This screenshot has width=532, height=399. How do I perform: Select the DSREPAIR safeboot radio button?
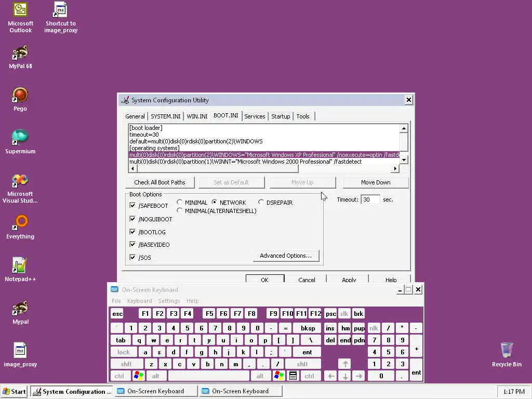[x=261, y=202]
